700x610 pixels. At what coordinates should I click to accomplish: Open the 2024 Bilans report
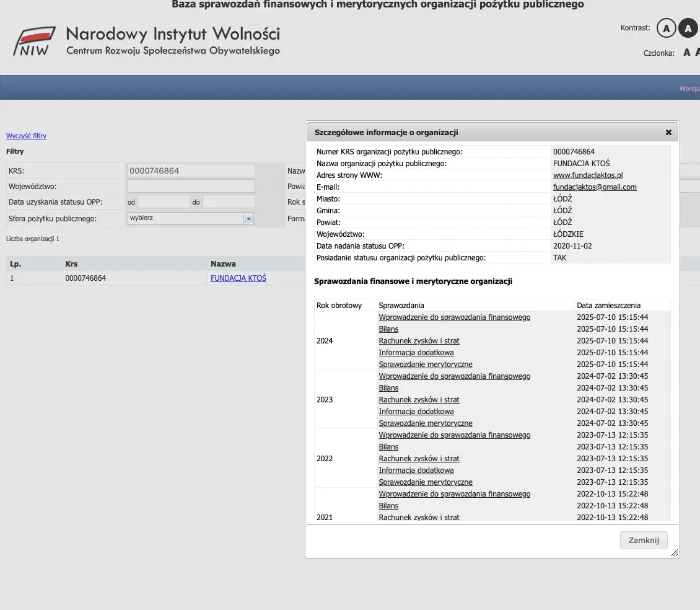click(388, 329)
